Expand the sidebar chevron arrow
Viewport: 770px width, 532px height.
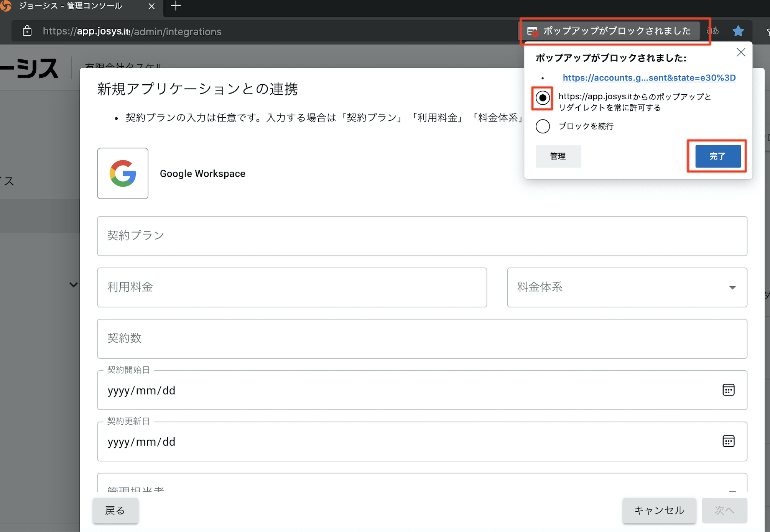coord(73,285)
